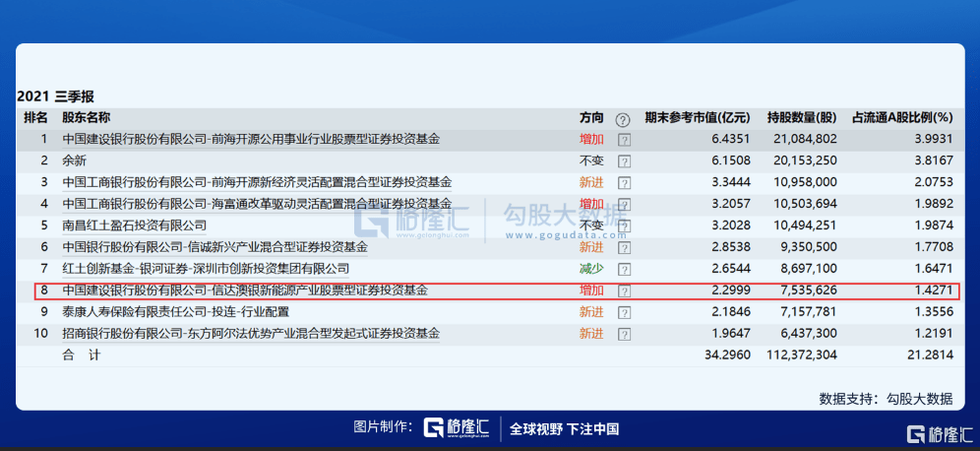Open the 海富通改革驱动灵活配置 fund link
The width and height of the screenshot is (980, 451).
tap(257, 203)
